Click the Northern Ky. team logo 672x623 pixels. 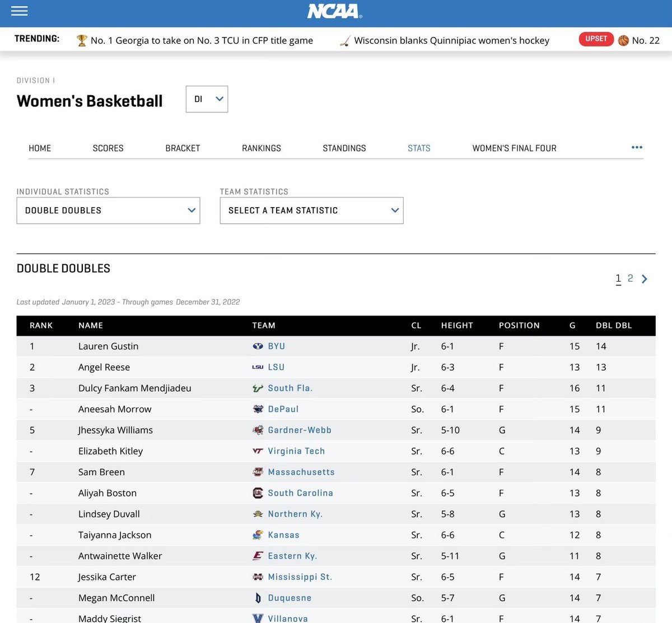coord(258,514)
